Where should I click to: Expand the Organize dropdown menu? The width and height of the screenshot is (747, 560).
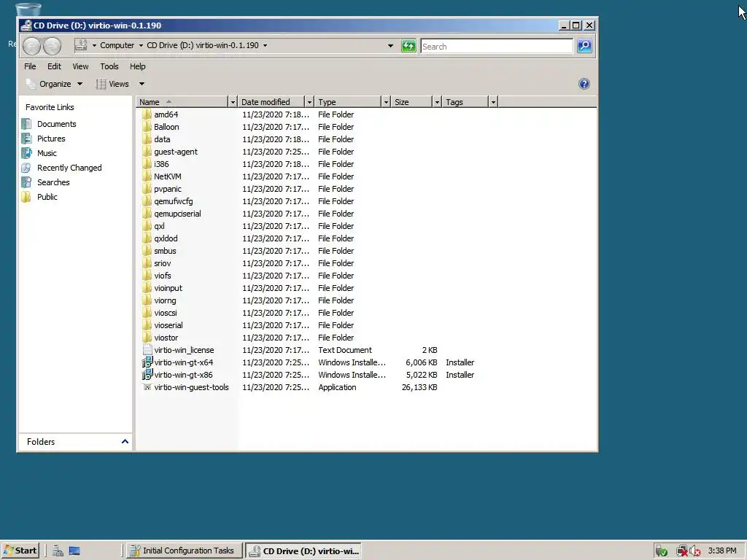(x=80, y=84)
